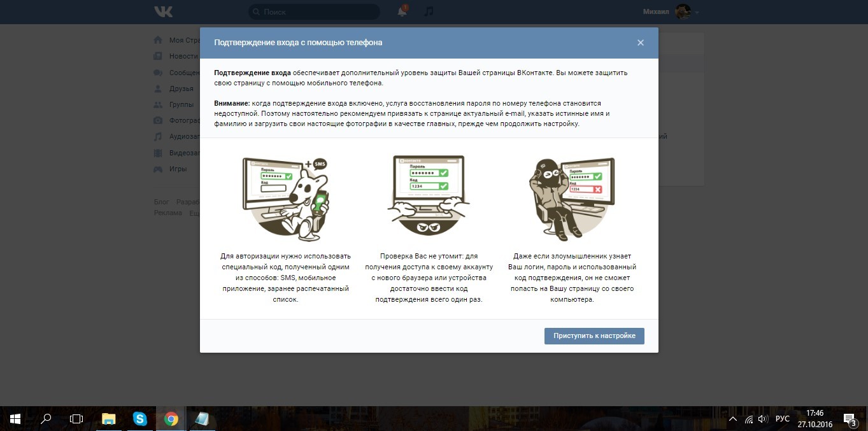This screenshot has width=868, height=431.
Task: Open Skype from the taskbar
Action: point(140,419)
